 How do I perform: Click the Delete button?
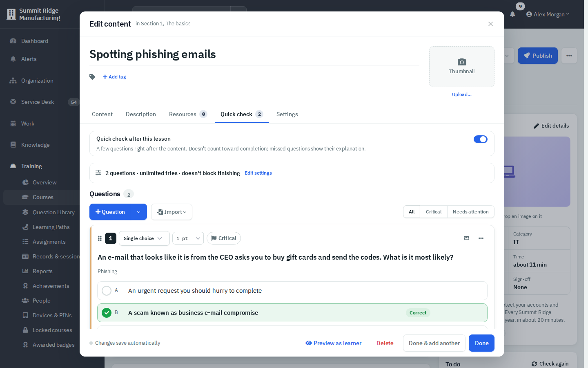385,343
